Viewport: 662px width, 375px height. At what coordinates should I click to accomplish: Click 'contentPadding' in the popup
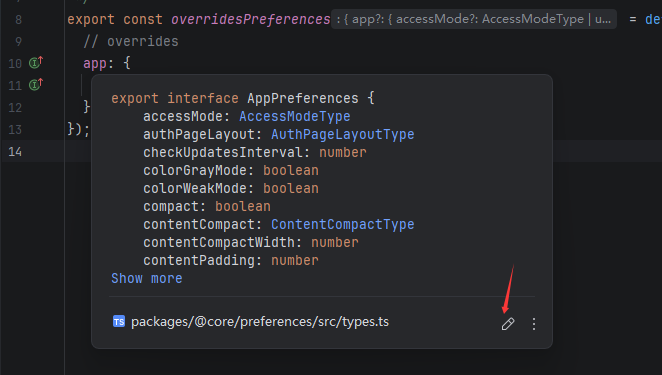coord(199,261)
